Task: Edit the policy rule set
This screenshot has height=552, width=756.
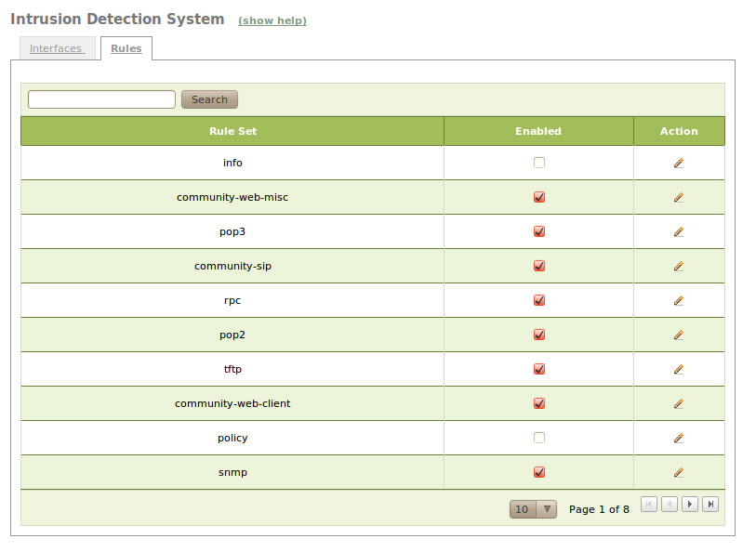Action: pos(679,438)
